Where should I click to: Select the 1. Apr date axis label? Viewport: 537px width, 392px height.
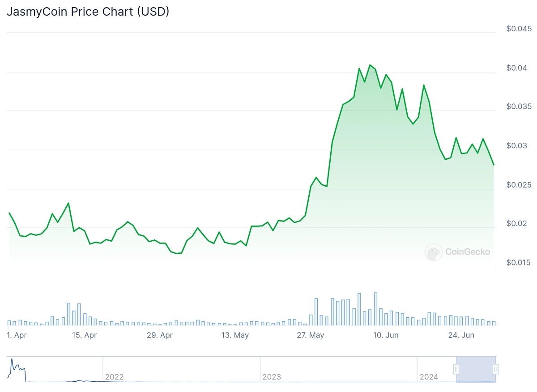pos(17,335)
